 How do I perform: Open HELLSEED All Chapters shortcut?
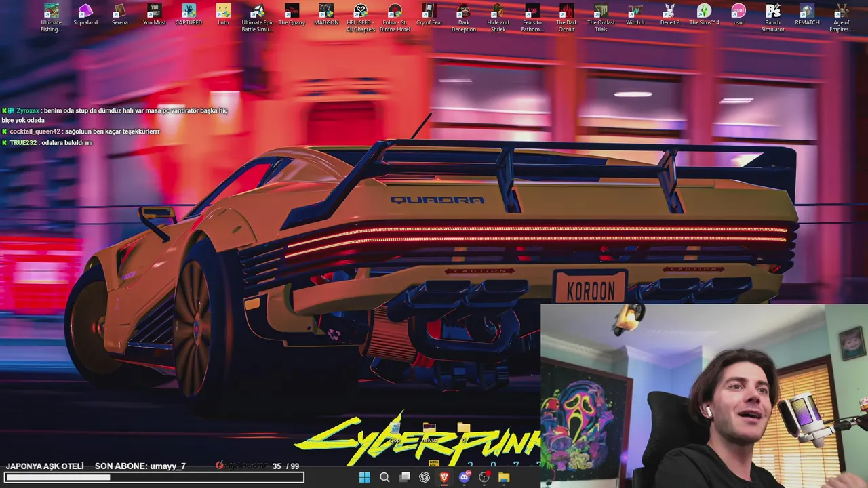point(361,18)
